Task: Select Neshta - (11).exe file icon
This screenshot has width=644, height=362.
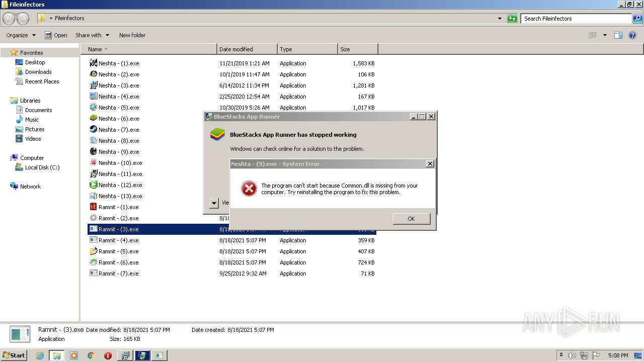Action: tap(93, 173)
